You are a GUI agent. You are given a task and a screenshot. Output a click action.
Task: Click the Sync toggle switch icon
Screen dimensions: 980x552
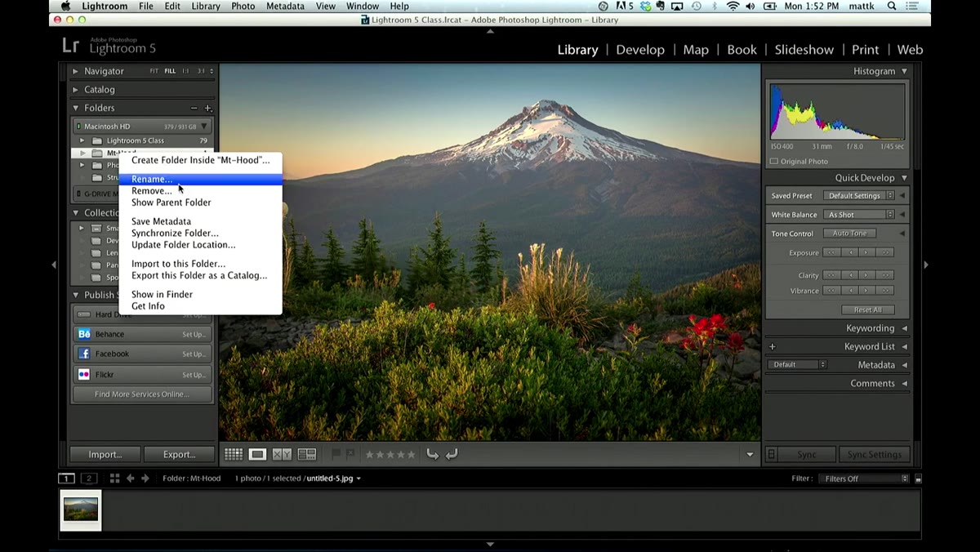coord(772,454)
